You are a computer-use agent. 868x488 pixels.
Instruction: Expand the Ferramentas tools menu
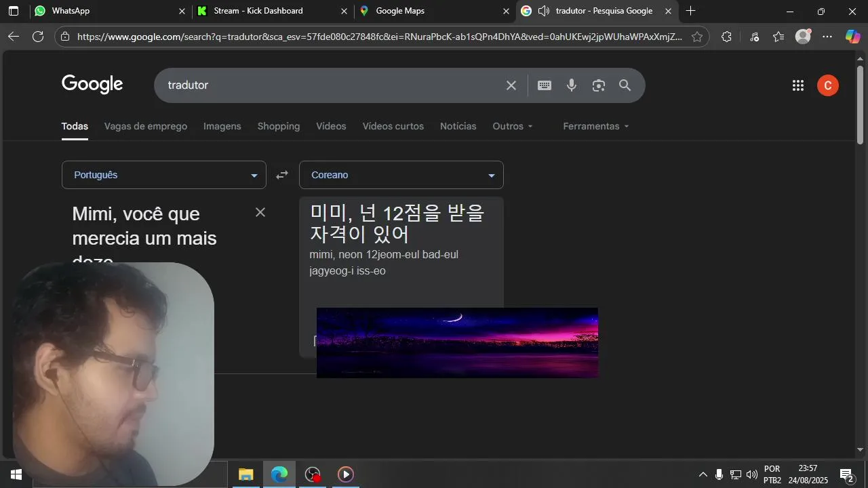click(596, 126)
